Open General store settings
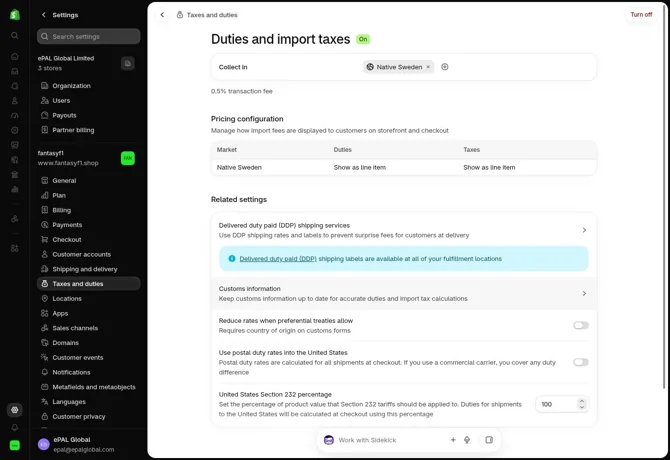This screenshot has height=460, width=670. [88, 181]
